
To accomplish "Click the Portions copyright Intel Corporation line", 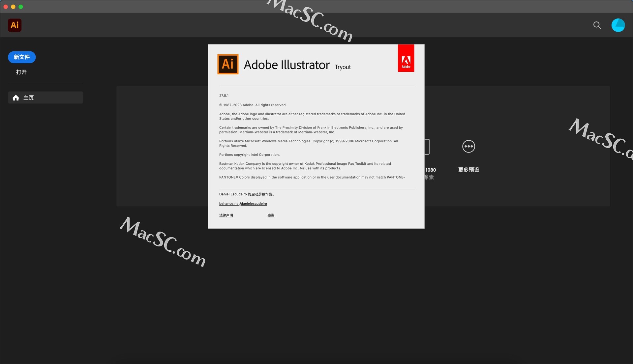I will point(249,155).
